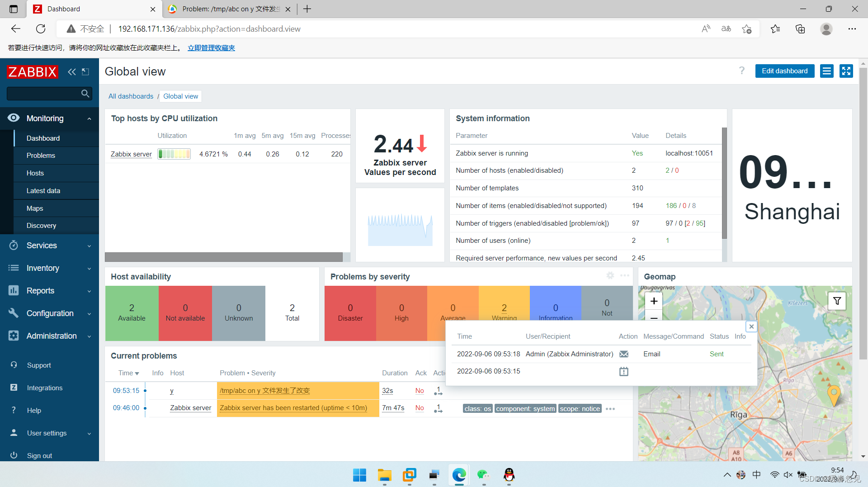Screen dimensions: 868x487
Task: Open the dashboard actions hamburger menu
Action: point(827,71)
